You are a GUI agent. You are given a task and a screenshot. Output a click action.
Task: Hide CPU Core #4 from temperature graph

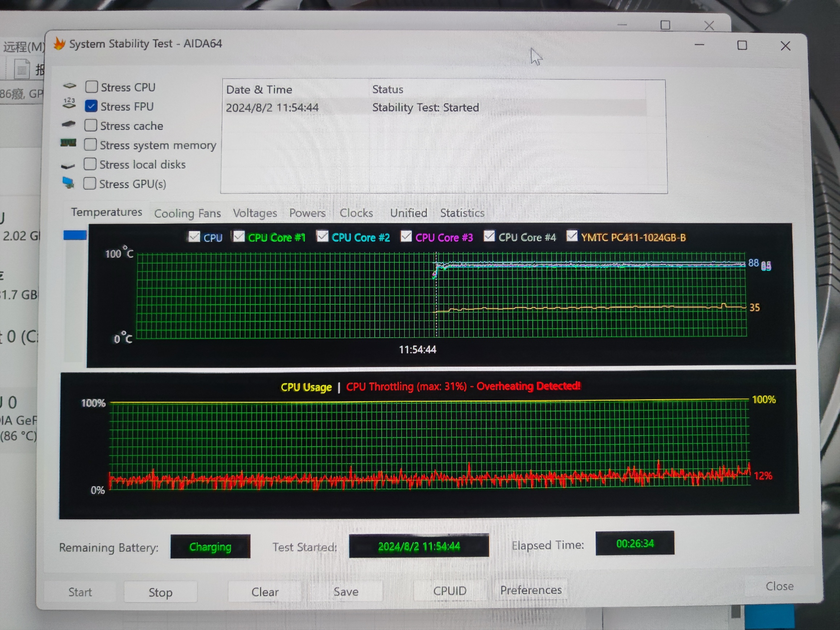pos(489,236)
